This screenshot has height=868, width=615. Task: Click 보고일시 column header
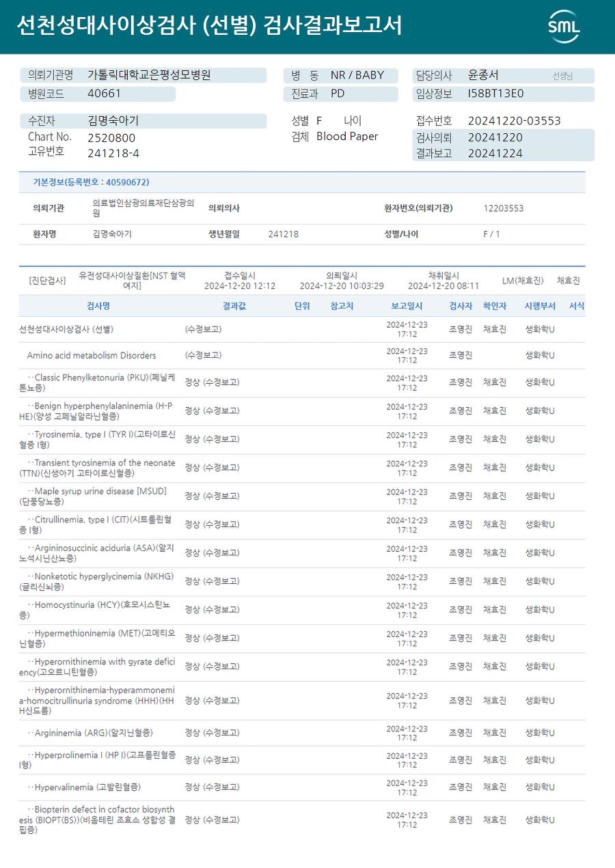coord(407,306)
